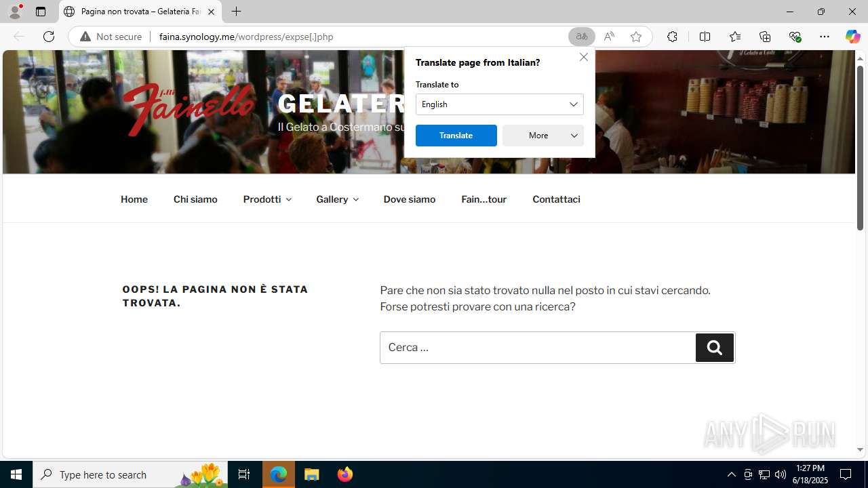Open the Favorites list icon
The image size is (868, 488).
734,37
